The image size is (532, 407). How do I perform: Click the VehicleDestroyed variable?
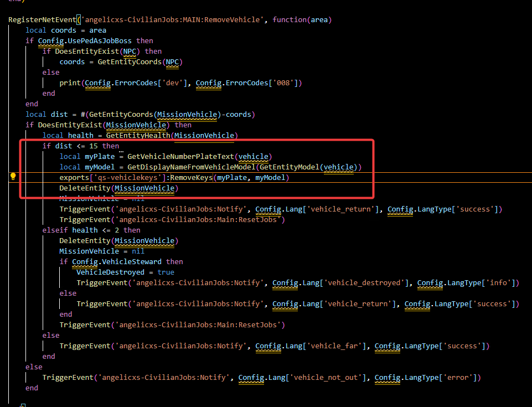point(110,272)
